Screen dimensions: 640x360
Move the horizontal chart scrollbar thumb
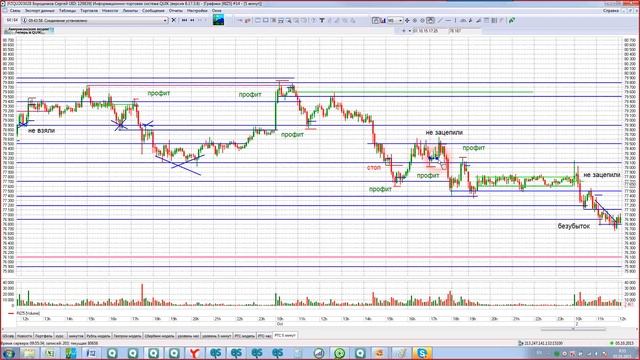(x=573, y=329)
